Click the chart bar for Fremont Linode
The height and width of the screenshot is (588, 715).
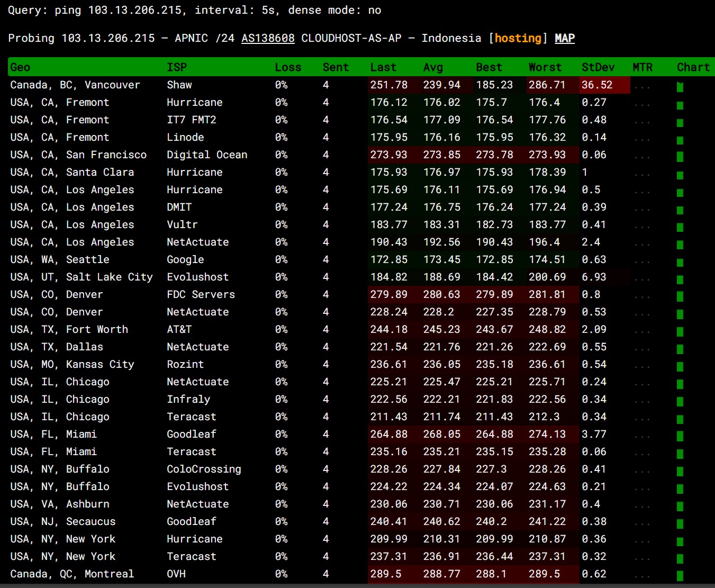(680, 140)
